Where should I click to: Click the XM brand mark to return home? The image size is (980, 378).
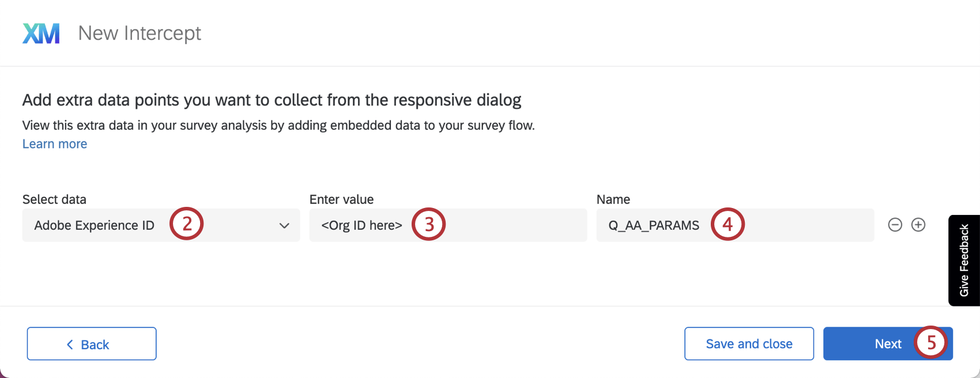click(x=41, y=33)
